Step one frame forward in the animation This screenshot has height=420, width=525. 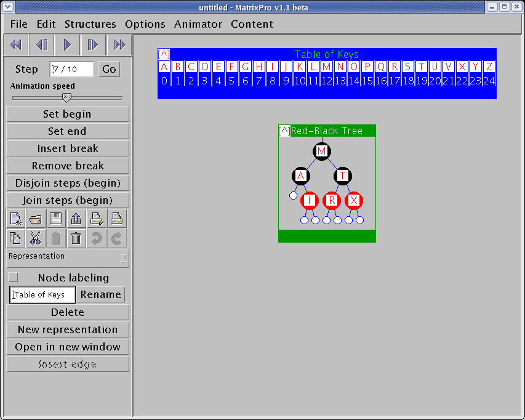point(93,44)
